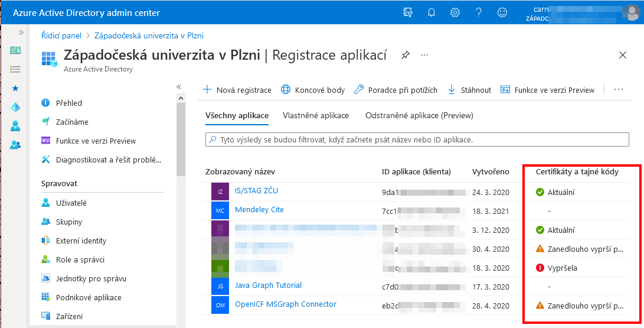Open the OpenICF MSGraph Connector application
The height and width of the screenshot is (328, 644).
pos(286,304)
